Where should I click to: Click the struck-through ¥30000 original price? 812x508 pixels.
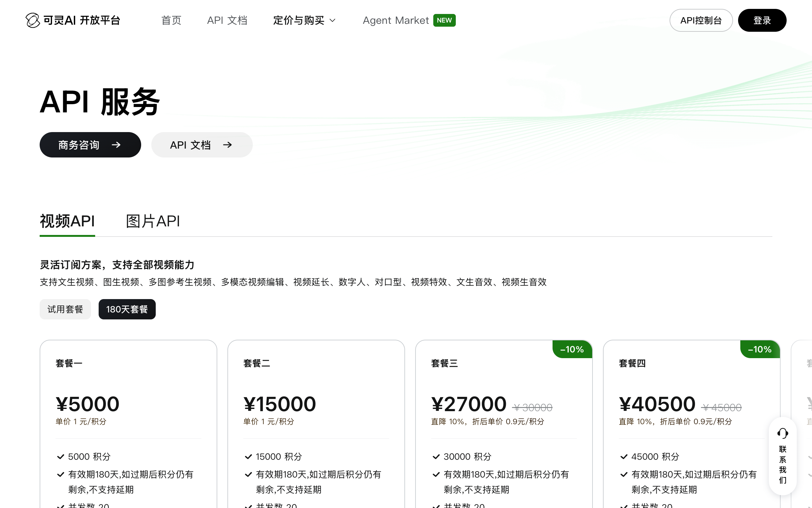[532, 408]
